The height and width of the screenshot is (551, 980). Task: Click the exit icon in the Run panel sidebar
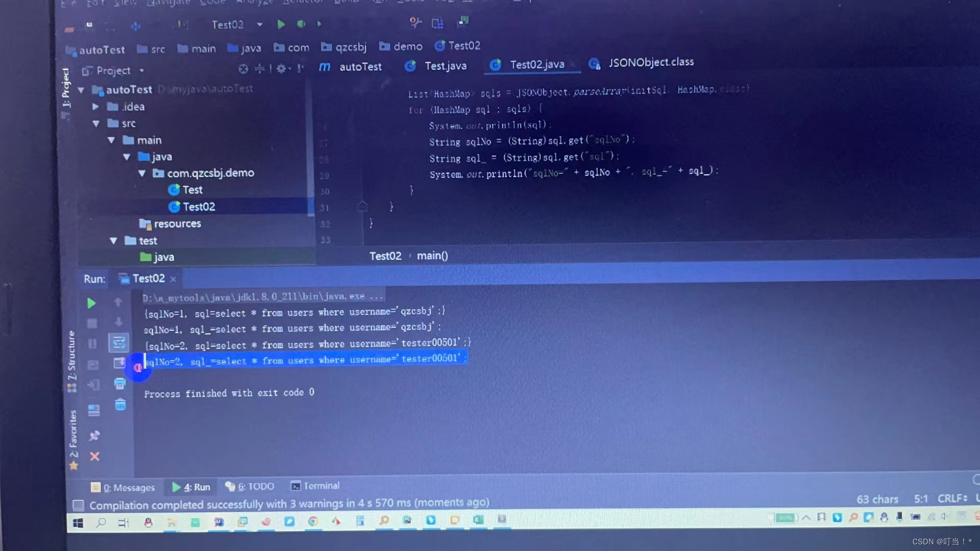click(93, 385)
